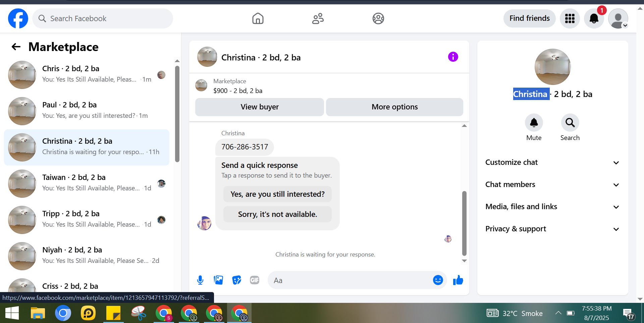644x323 pixels.
Task: Open the Windows notification center
Action: click(628, 314)
